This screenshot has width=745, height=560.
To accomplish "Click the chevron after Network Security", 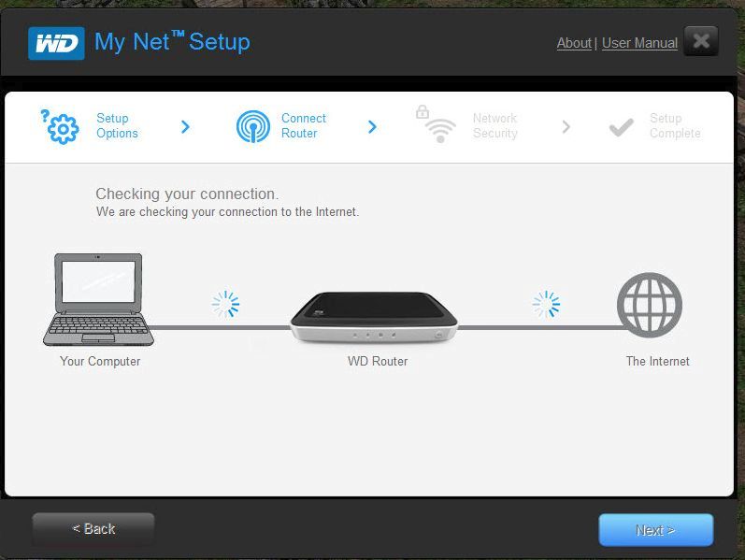I will tap(566, 126).
